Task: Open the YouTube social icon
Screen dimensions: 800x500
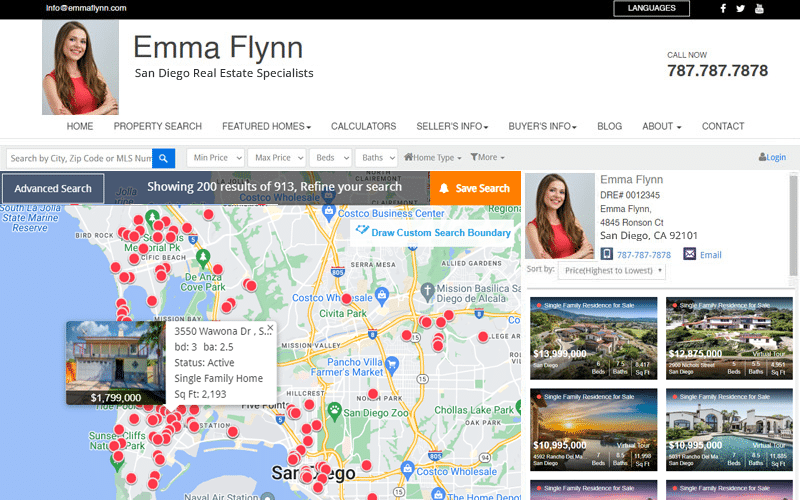Action: (x=759, y=8)
